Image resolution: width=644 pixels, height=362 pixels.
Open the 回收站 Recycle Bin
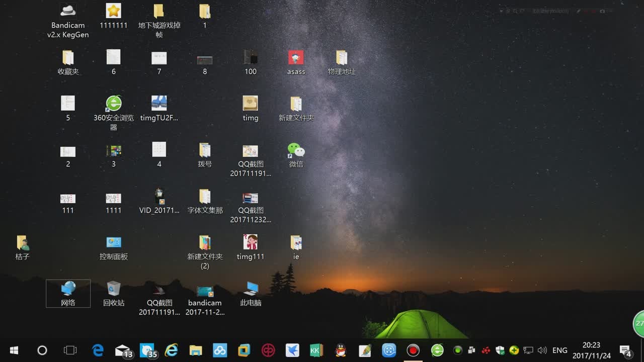[x=114, y=294]
